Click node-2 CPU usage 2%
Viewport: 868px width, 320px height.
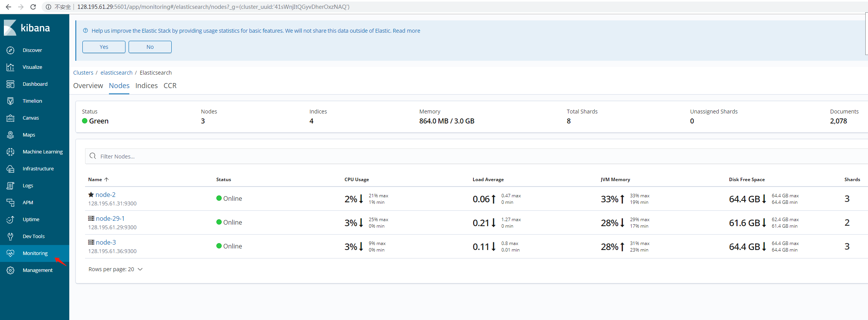coord(351,199)
